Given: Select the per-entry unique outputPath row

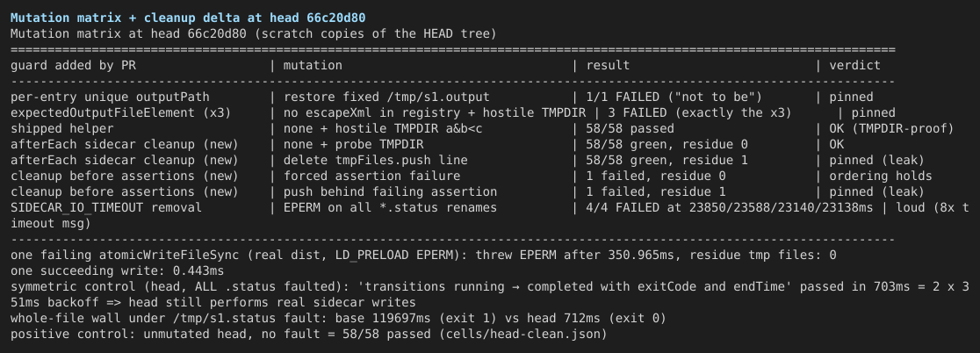Looking at the screenshot, I should [442, 97].
